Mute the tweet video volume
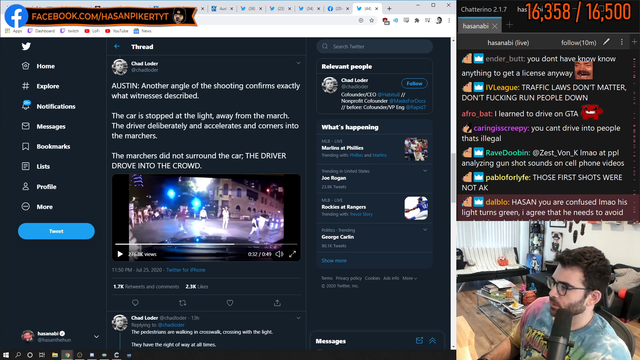 279,254
